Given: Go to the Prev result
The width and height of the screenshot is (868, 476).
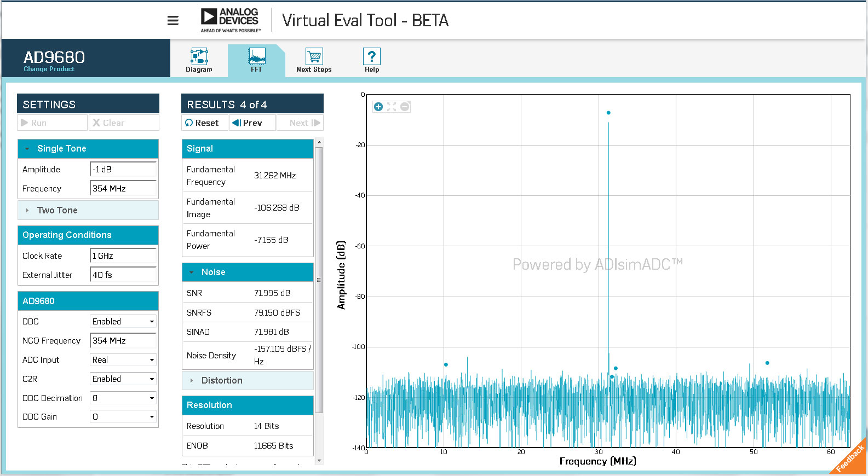Looking at the screenshot, I should pos(252,123).
